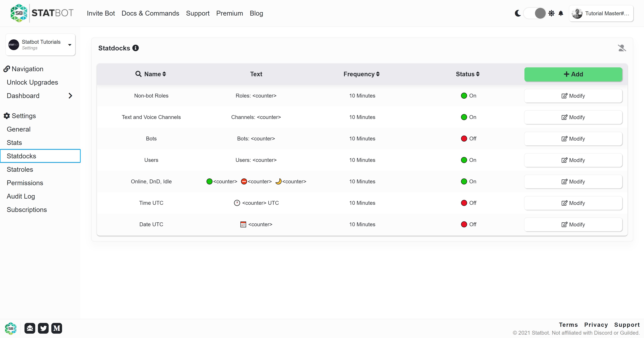This screenshot has height=338, width=644.
Task: Click the Navigation link icon
Action: 7,69
